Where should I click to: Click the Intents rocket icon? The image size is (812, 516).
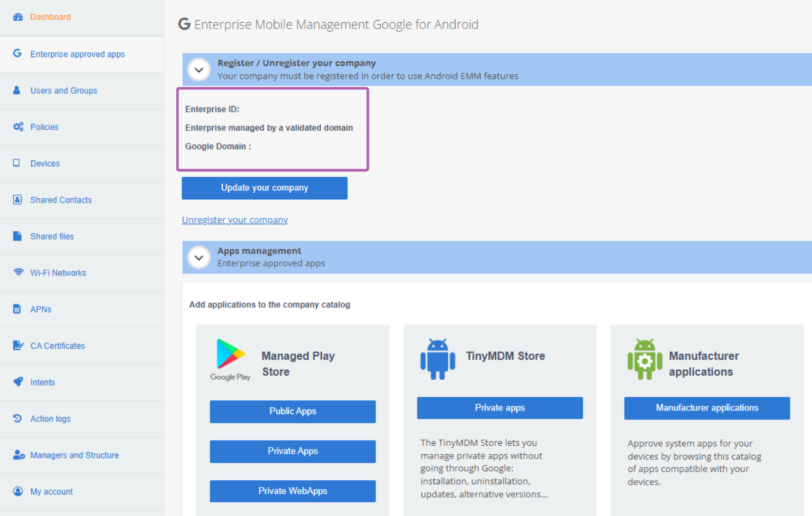(18, 381)
